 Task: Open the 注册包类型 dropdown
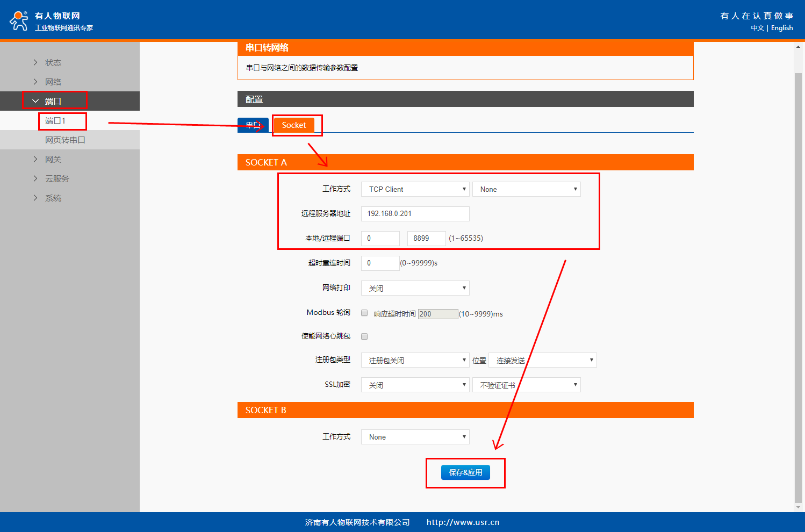[415, 361]
